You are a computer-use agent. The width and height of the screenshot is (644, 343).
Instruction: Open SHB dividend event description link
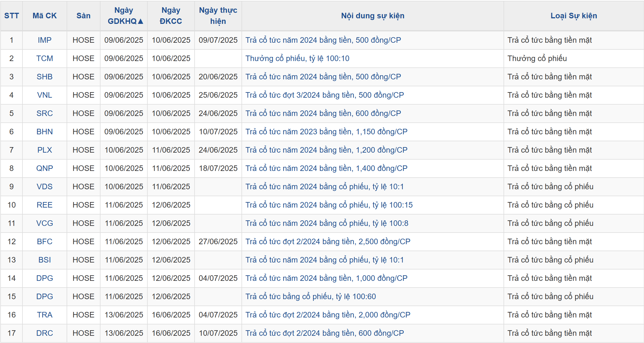point(323,77)
